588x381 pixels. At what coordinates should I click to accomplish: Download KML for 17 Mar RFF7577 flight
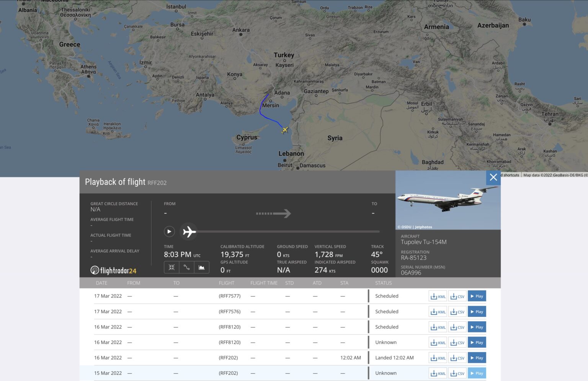tap(438, 296)
